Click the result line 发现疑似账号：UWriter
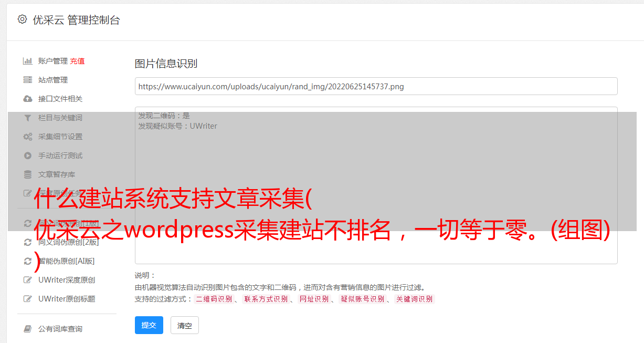 (x=177, y=126)
